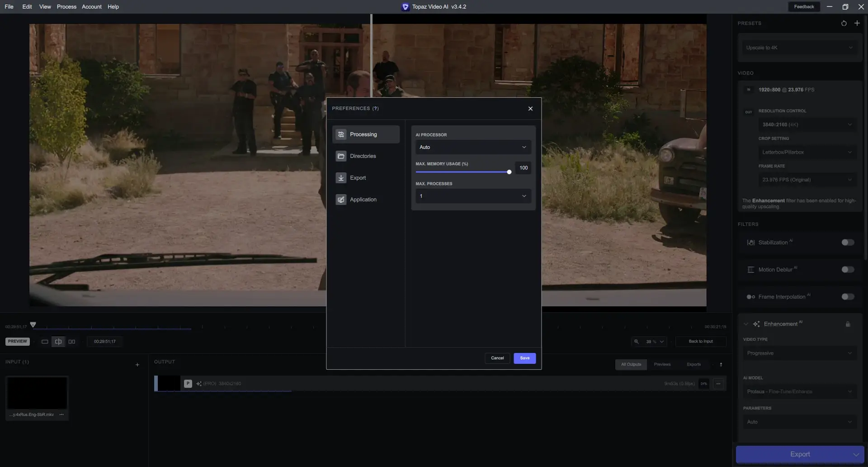Open the output item options menu

[x=718, y=384]
